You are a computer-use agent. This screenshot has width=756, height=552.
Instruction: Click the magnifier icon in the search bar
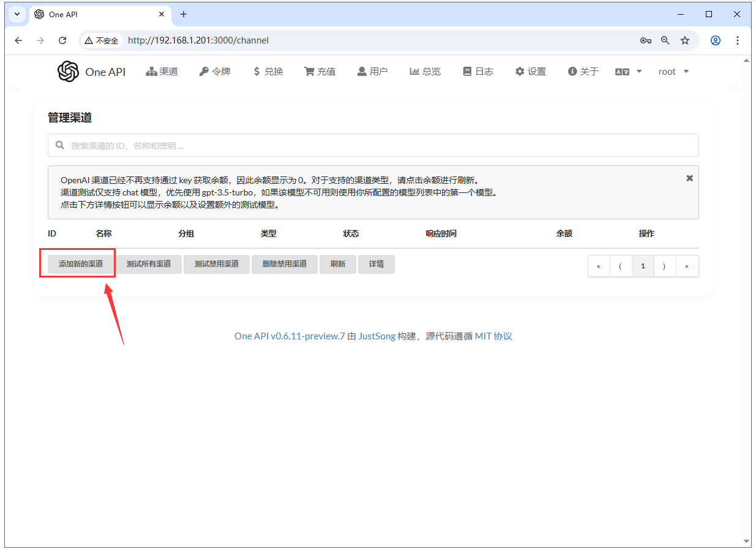(59, 145)
